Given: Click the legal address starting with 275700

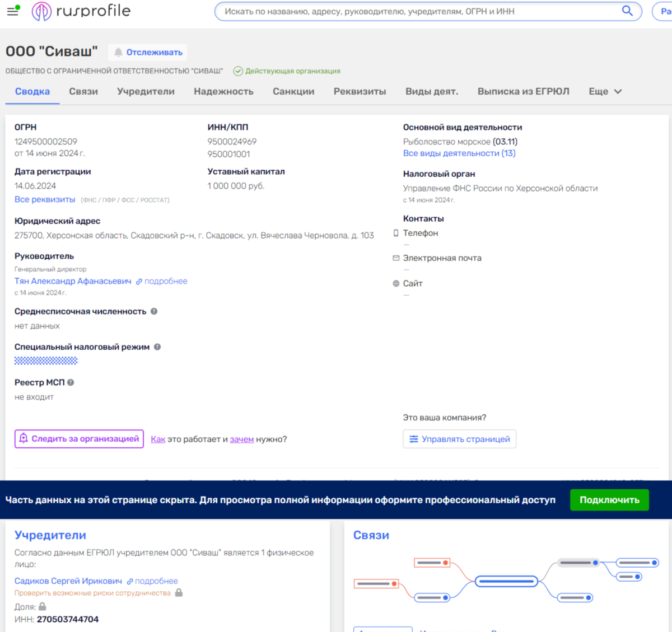Looking at the screenshot, I should coord(194,236).
